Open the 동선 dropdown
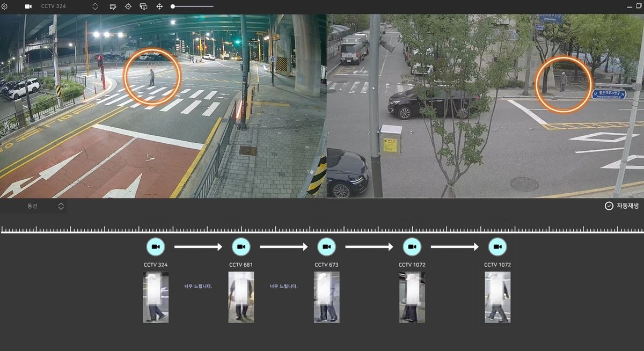 (61, 206)
